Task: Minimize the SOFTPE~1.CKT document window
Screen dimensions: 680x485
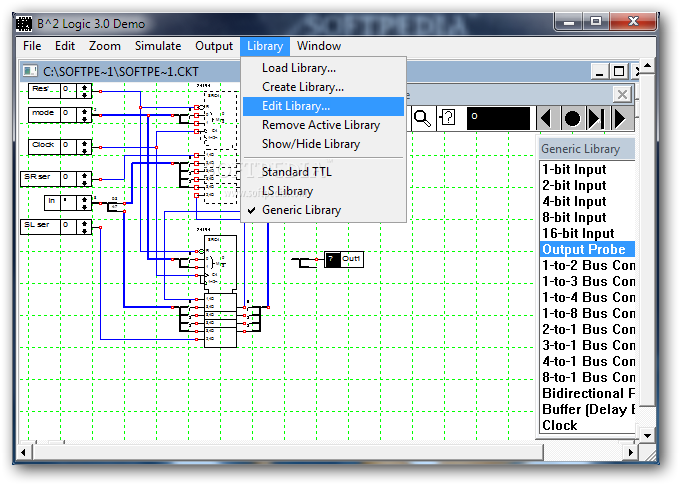Action: point(600,71)
